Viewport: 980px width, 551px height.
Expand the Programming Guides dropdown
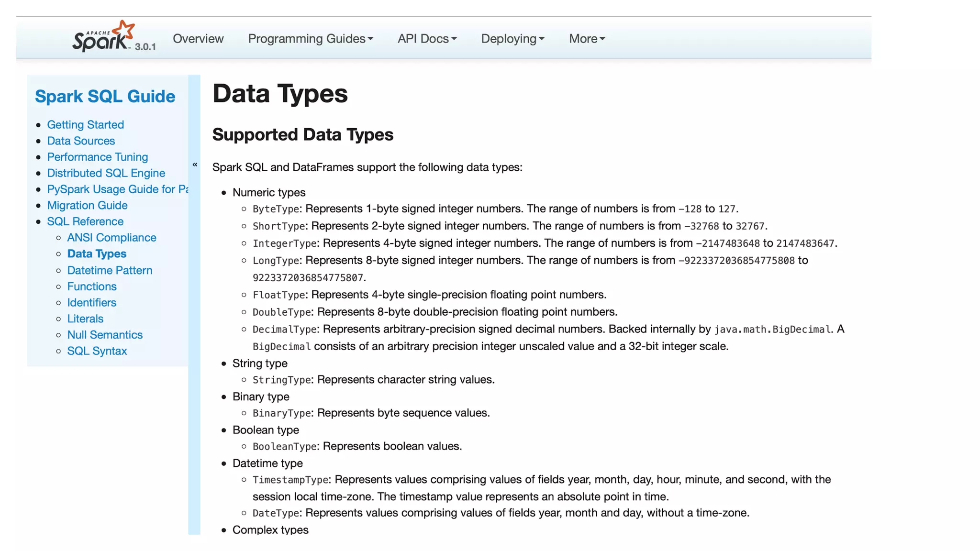pos(310,39)
